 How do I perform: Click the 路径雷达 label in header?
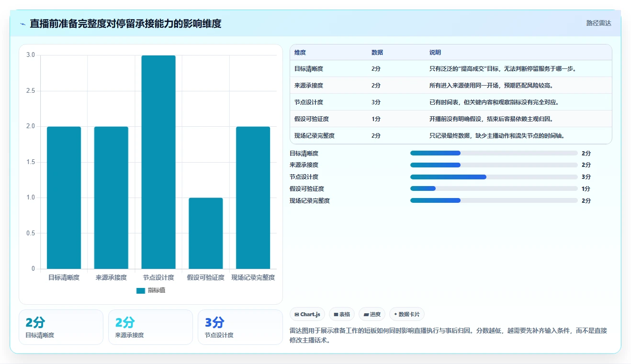(598, 23)
